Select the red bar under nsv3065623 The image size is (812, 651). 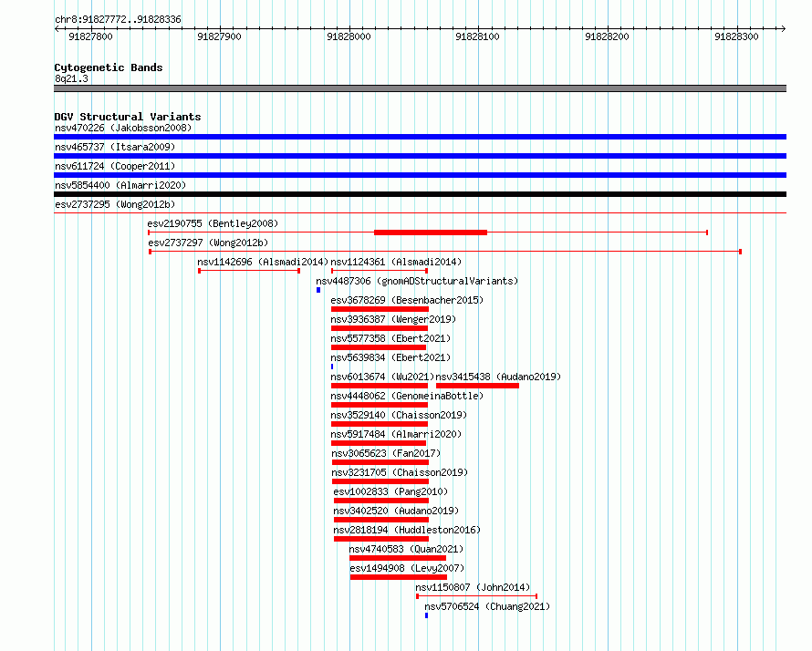tap(380, 462)
